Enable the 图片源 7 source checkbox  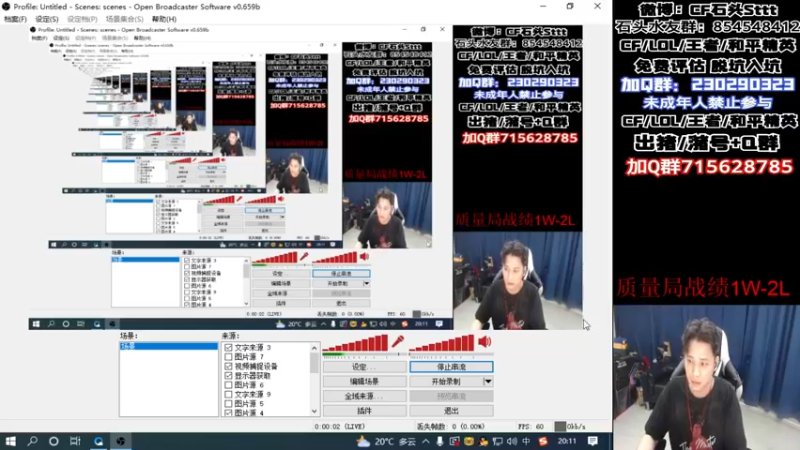pos(228,357)
